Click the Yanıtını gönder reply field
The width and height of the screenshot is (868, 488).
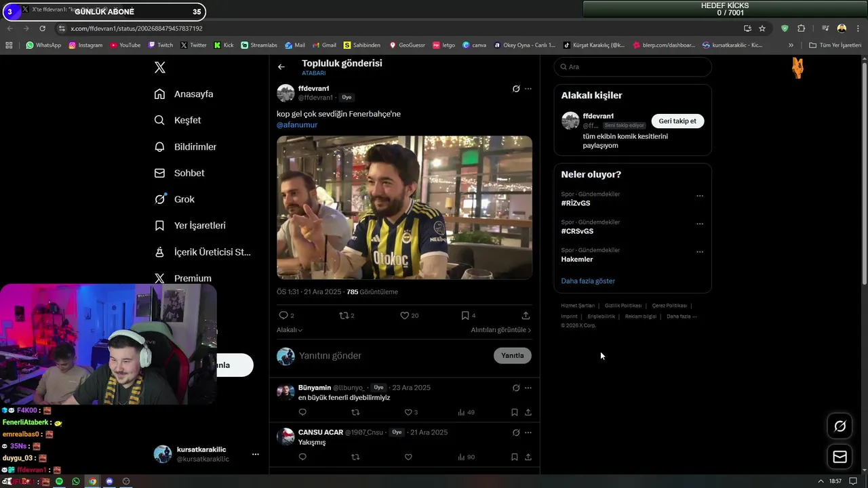pyautogui.click(x=393, y=356)
